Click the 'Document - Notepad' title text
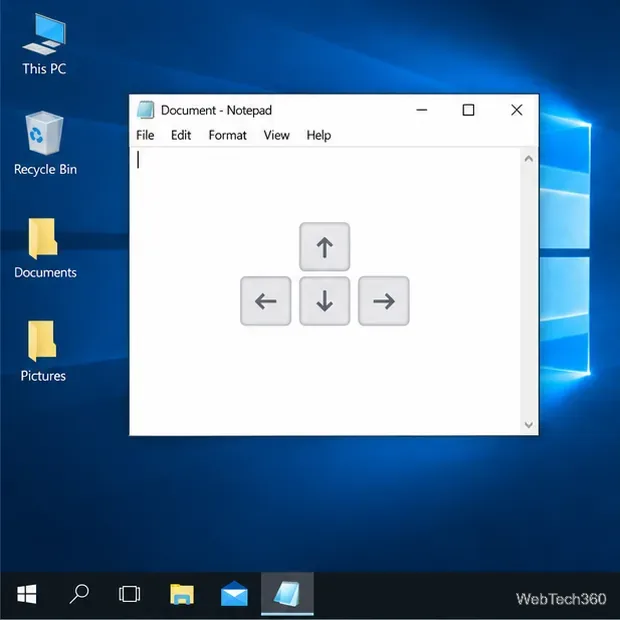The image size is (620, 620). click(216, 110)
